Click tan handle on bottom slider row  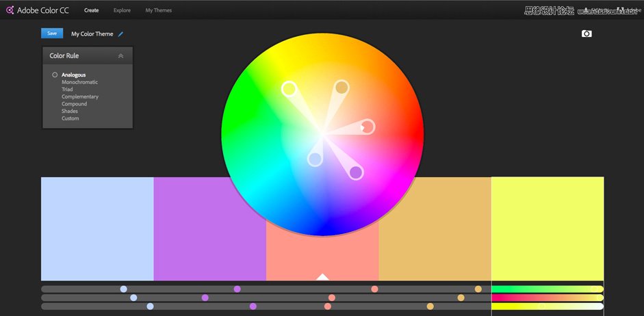click(430, 306)
